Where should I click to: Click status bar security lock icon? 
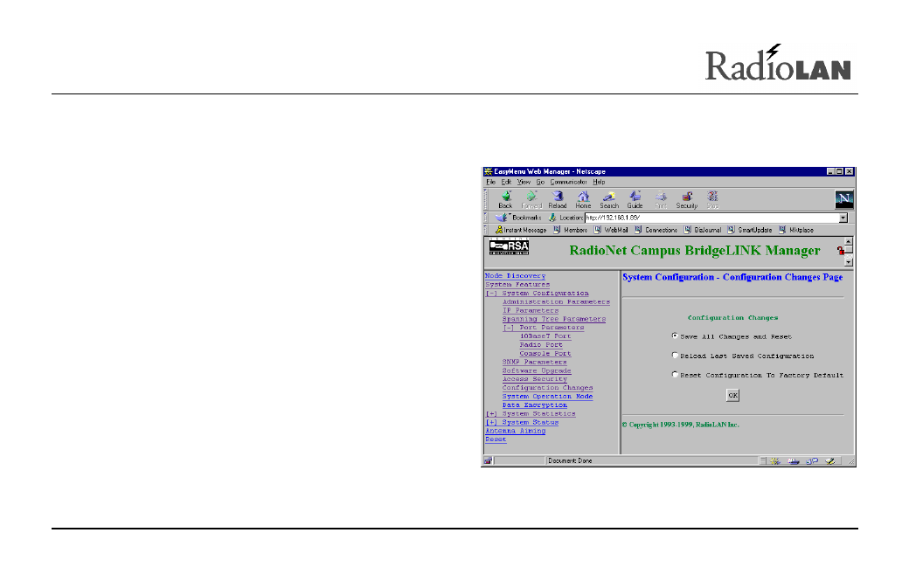(488, 460)
